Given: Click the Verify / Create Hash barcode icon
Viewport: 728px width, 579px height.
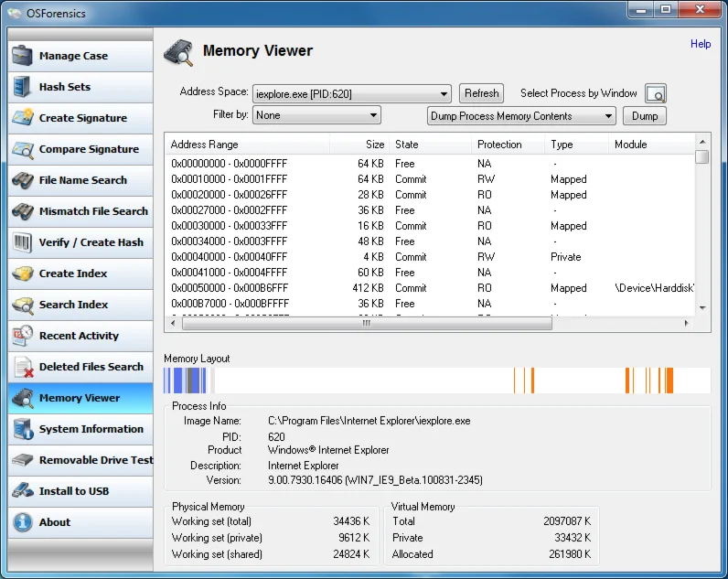Looking at the screenshot, I should 23,242.
